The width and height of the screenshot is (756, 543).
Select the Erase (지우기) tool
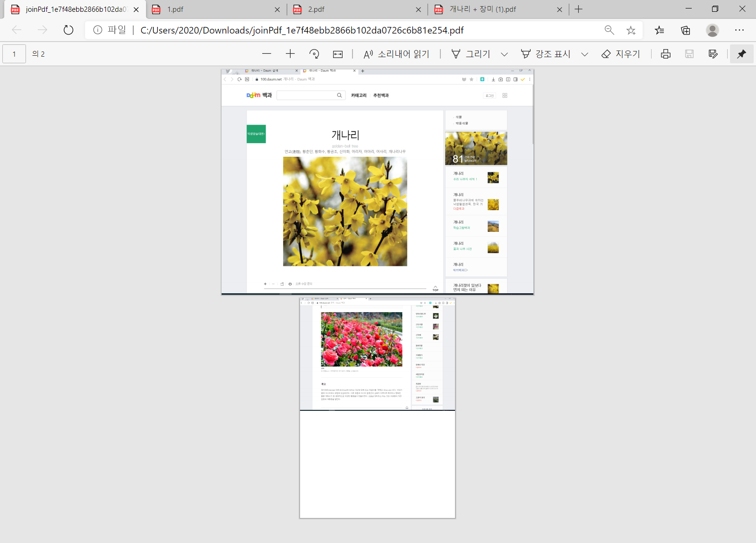(x=620, y=54)
